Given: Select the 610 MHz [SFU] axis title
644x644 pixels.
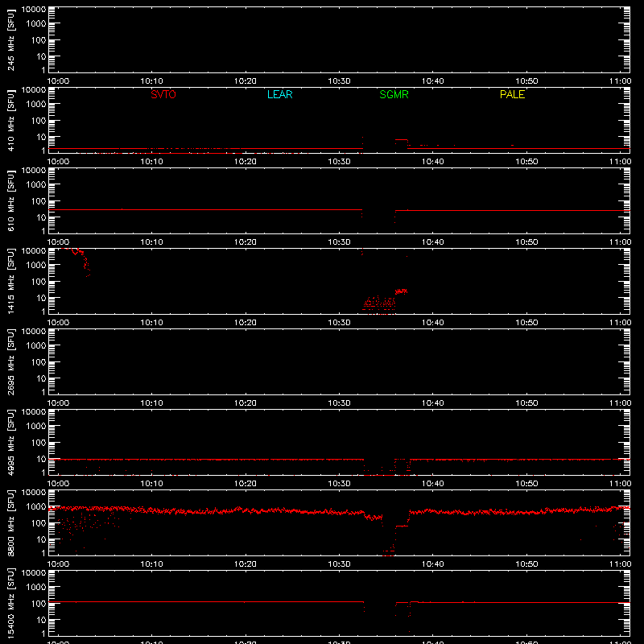Looking at the screenshot, I should click(10, 200).
